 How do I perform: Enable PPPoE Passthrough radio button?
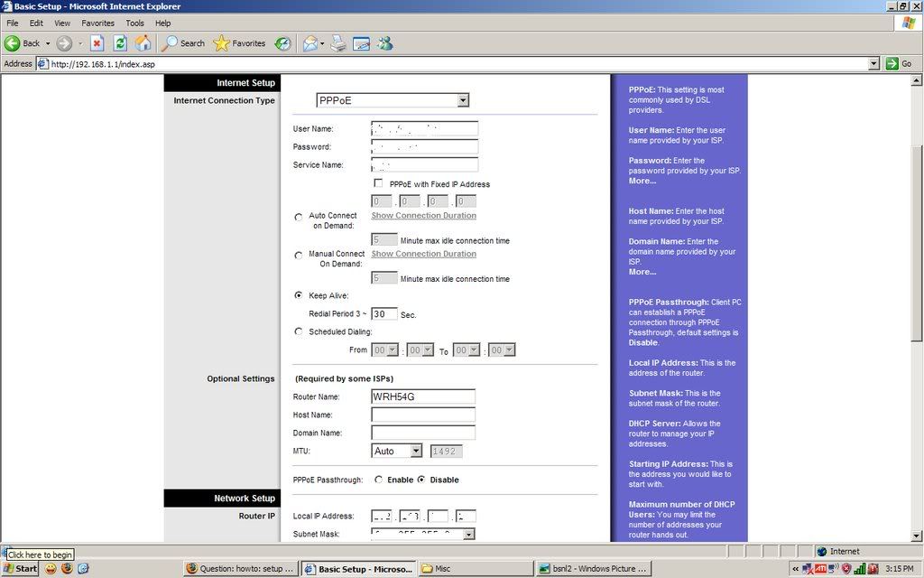[378, 480]
